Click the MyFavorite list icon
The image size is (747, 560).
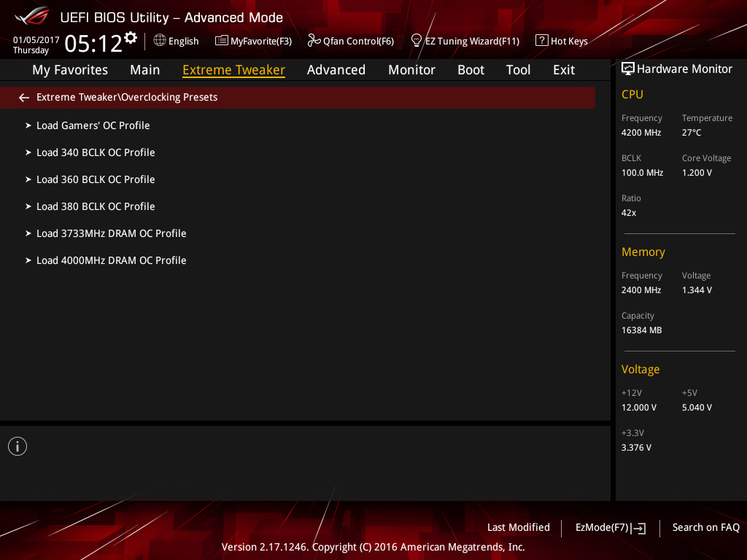[221, 41]
